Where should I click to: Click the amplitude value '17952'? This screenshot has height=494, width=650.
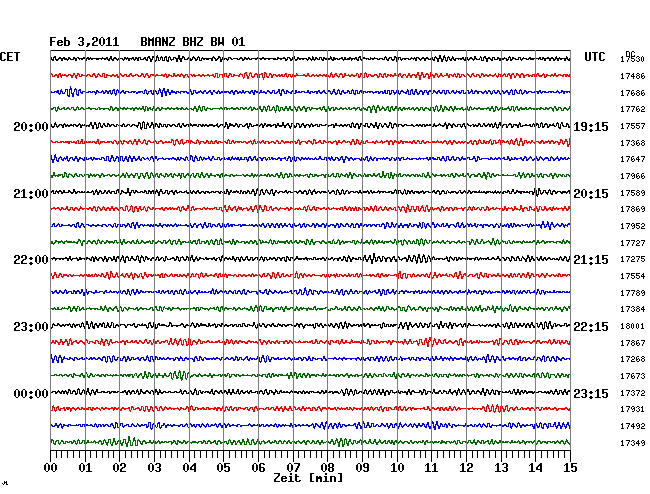coord(633,226)
